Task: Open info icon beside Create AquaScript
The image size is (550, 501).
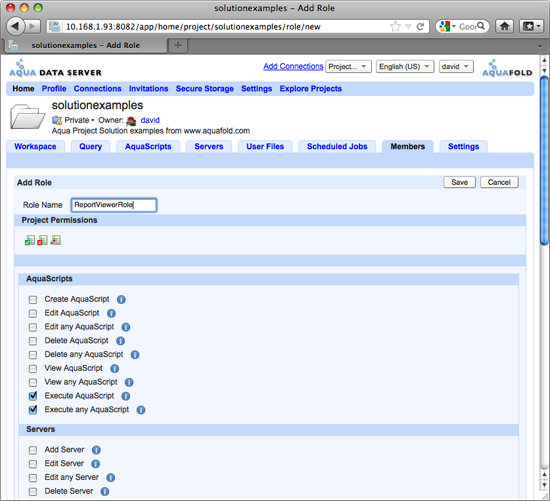Action: click(121, 300)
